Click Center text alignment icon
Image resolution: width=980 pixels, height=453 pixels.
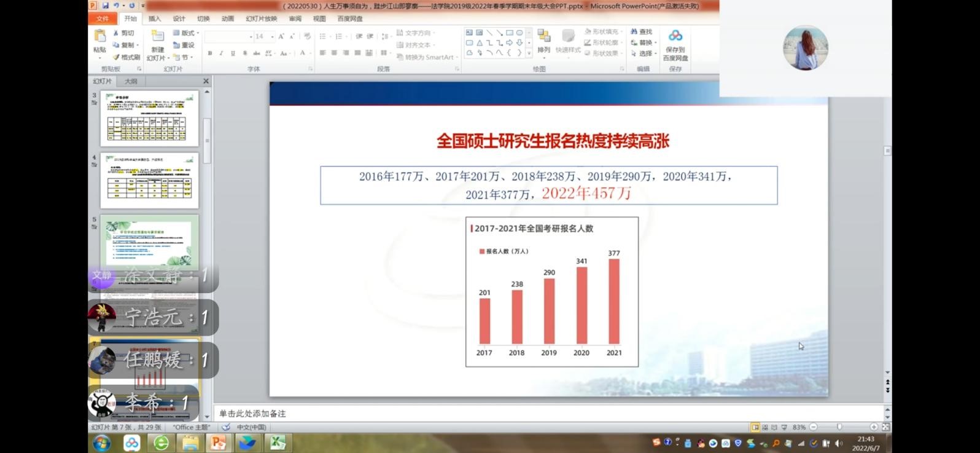click(334, 53)
